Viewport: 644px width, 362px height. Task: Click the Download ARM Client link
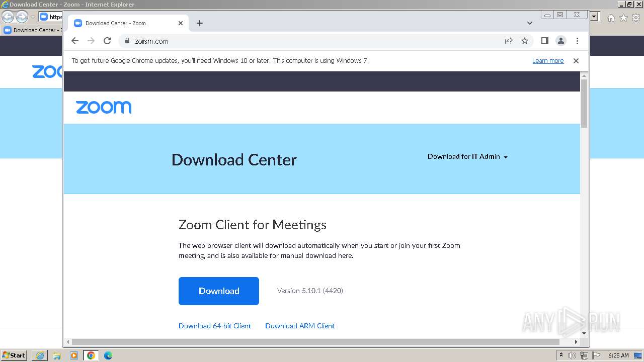click(x=300, y=326)
